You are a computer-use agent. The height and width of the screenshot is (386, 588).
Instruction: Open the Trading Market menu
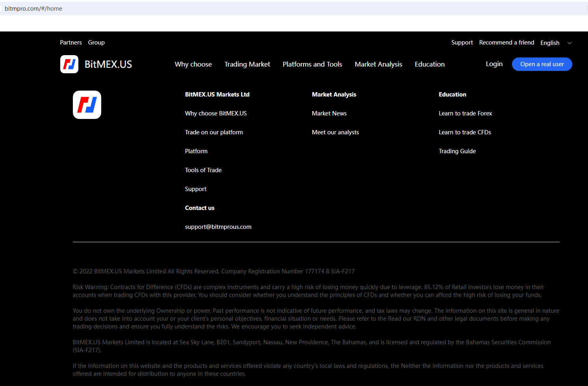coord(247,64)
